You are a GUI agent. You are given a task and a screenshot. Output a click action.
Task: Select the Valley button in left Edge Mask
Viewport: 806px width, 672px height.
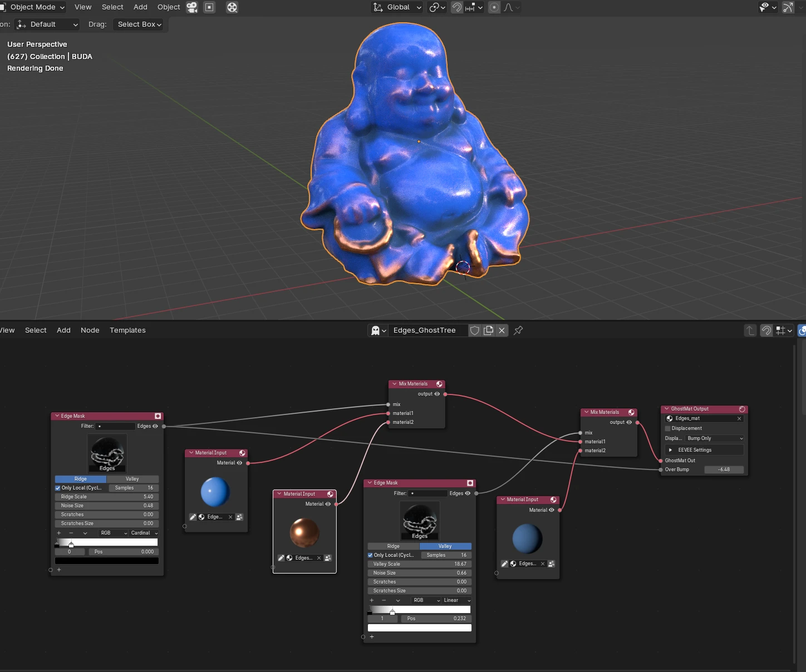[132, 479]
